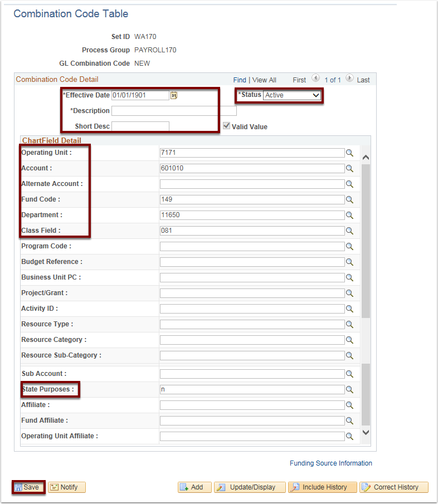Click the ChartField scroll down arrow
Viewport: 438px width, 504px height.
[x=366, y=432]
